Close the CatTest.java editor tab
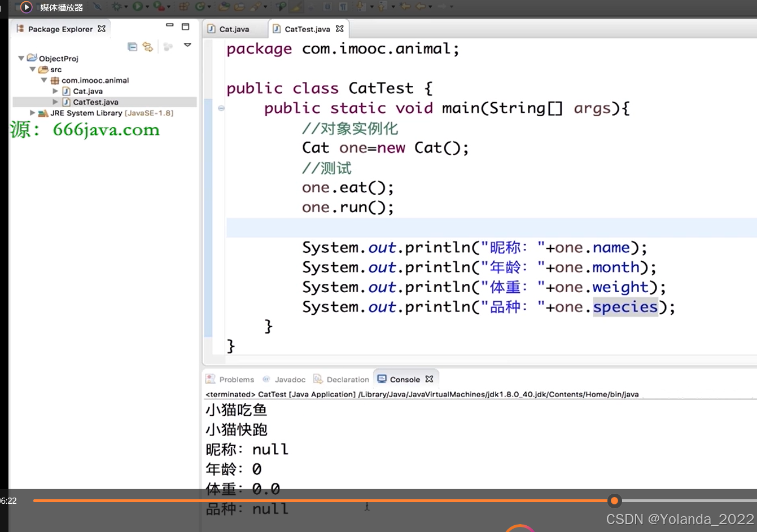The image size is (757, 532). tap(340, 29)
